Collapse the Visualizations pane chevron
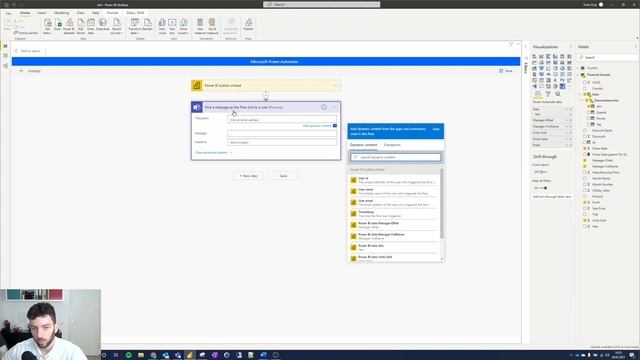 click(571, 47)
